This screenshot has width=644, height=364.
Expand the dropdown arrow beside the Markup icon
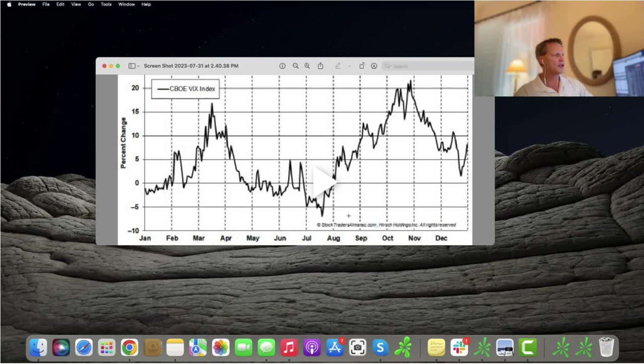pos(349,66)
